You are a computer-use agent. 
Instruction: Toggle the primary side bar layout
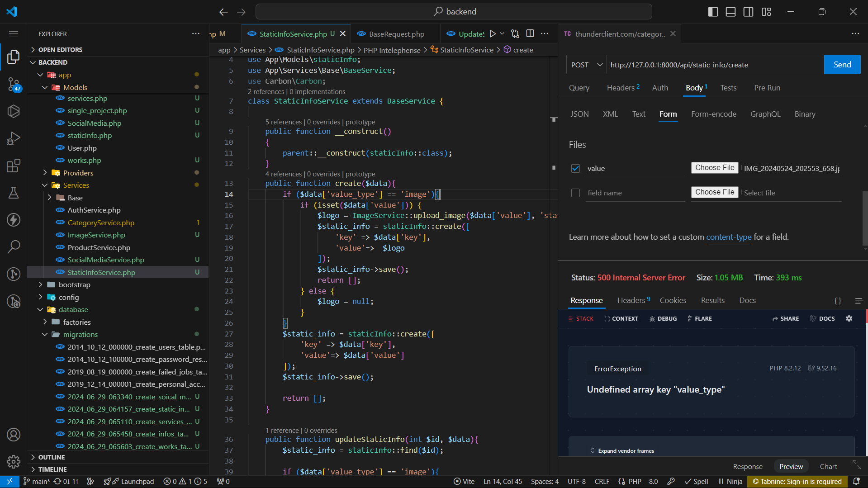click(713, 12)
